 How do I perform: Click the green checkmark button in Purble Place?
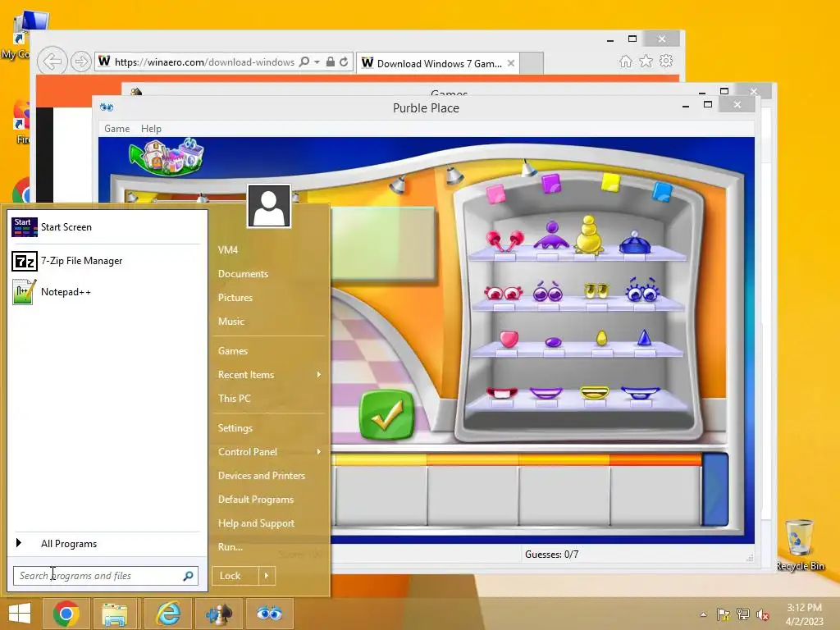387,415
